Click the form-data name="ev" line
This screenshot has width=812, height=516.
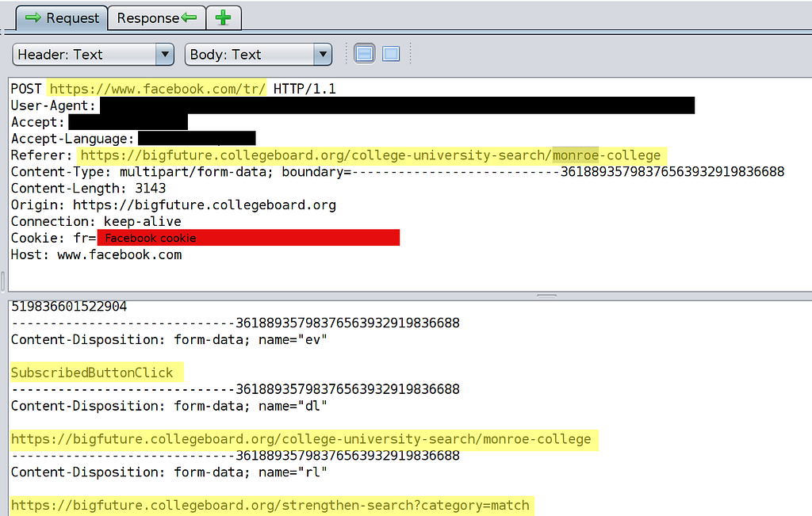[x=169, y=339]
